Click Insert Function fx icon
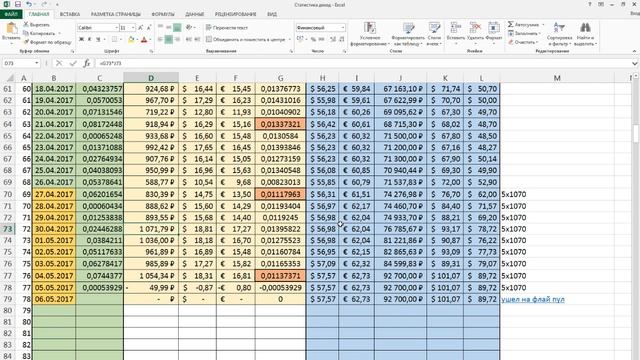This screenshot has height=360, width=640. click(87, 63)
